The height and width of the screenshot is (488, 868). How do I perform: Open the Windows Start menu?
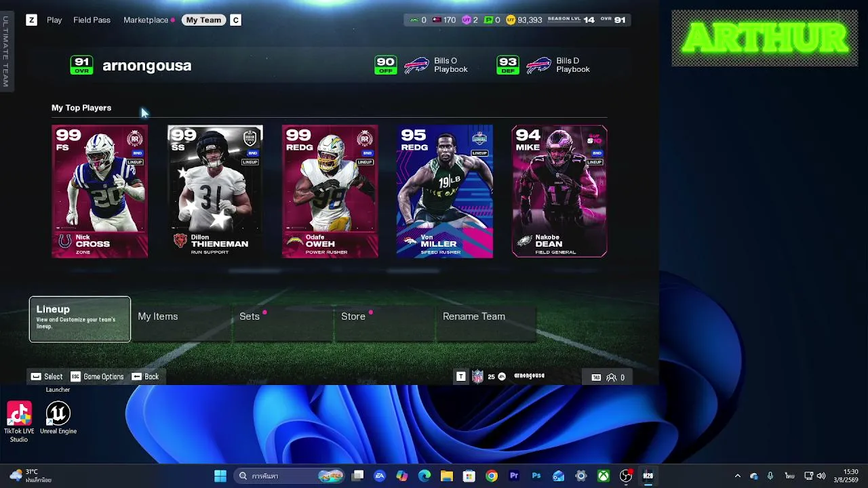(220, 476)
